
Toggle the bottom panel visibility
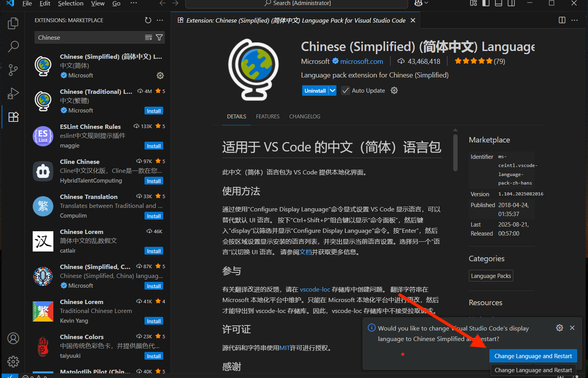[498, 3]
